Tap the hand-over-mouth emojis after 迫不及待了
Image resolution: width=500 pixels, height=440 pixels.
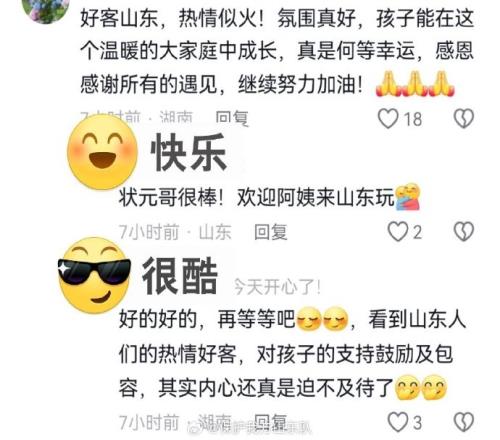(420, 387)
